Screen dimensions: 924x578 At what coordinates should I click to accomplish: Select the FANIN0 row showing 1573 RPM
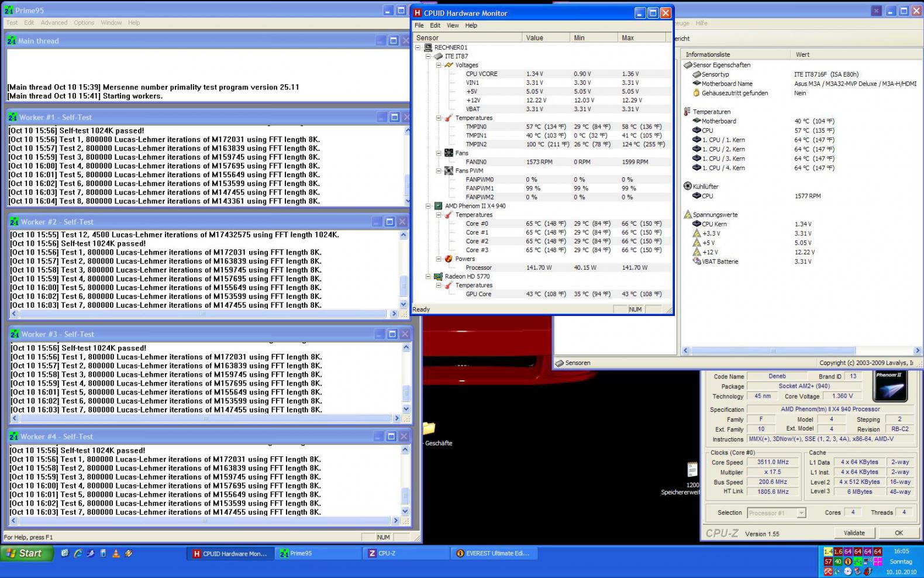[x=543, y=161]
